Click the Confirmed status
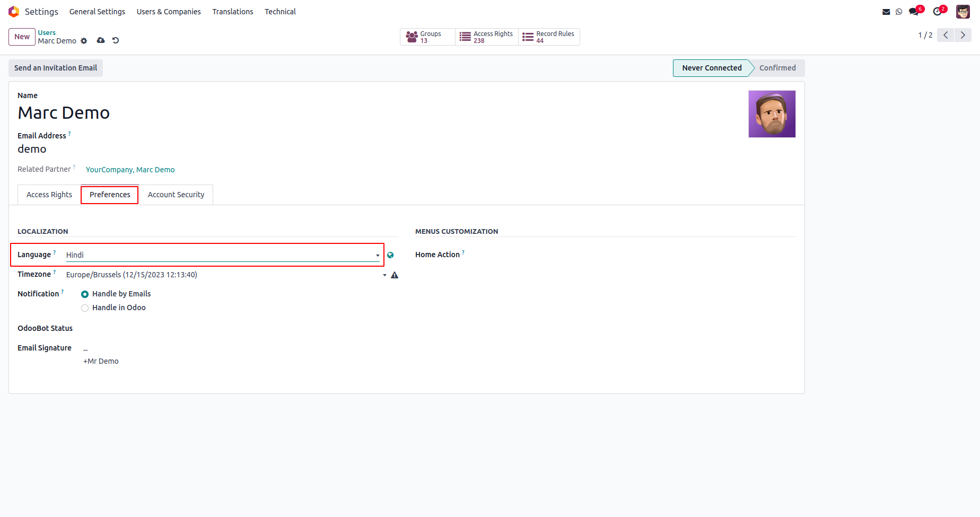 [x=777, y=68]
